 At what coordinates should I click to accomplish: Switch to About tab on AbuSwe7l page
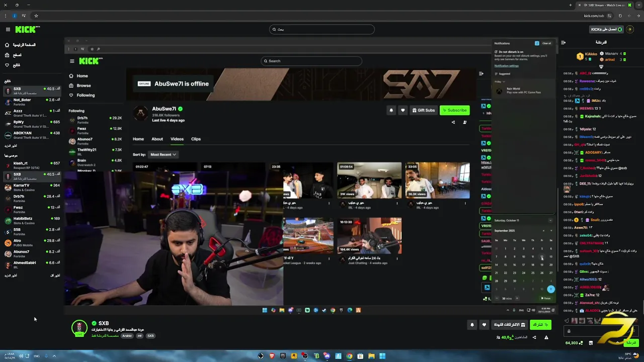[157, 139]
